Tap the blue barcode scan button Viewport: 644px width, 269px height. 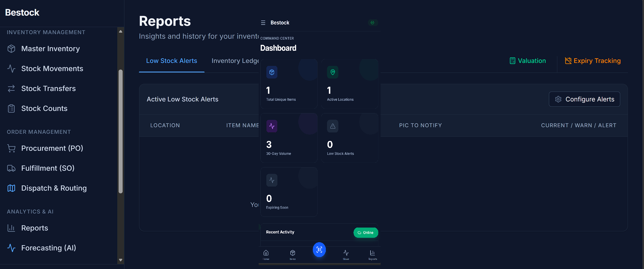tap(319, 250)
